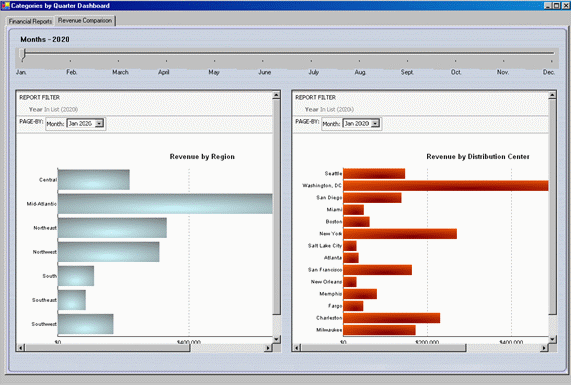Click scroll down arrow in Region panel

[x=276, y=339]
